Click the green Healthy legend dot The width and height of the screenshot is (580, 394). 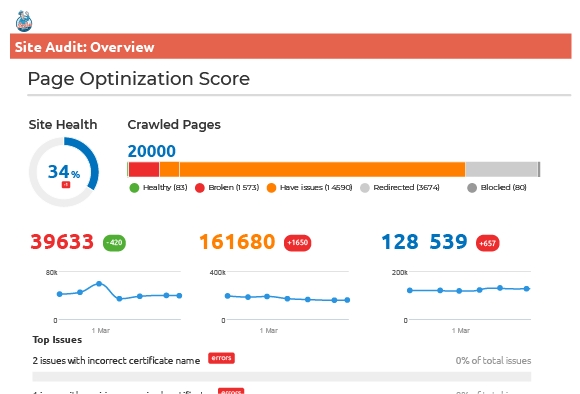(x=134, y=188)
